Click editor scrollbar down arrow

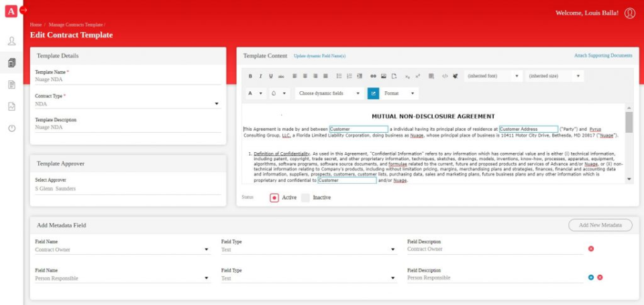[629, 179]
